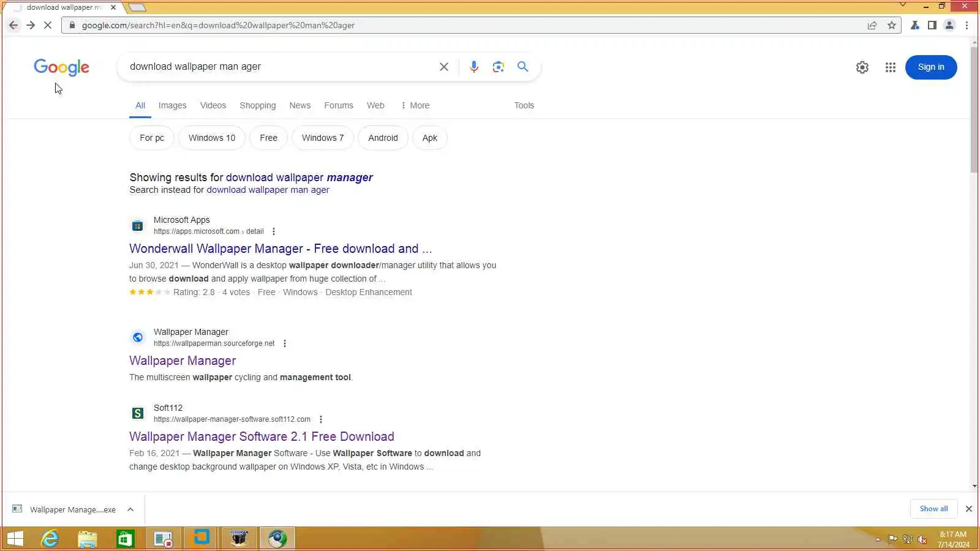Open Action Center flag in tray
980x551 pixels.
(x=892, y=539)
